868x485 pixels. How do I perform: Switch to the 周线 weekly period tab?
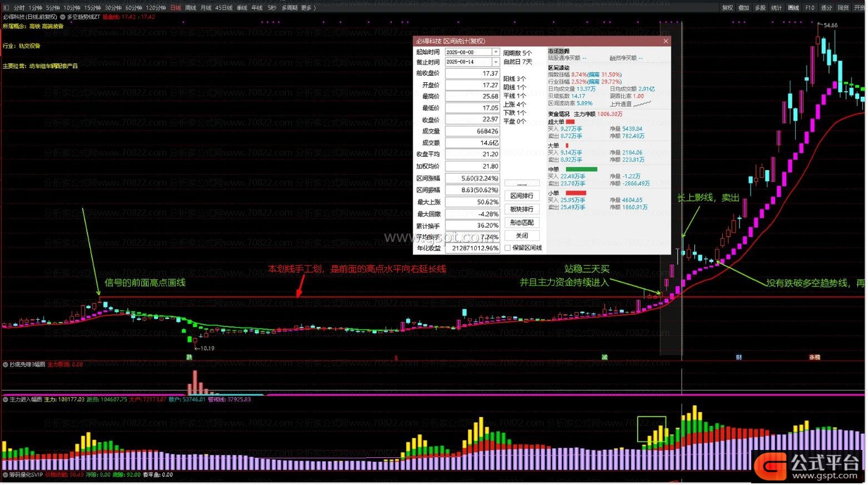click(x=190, y=8)
